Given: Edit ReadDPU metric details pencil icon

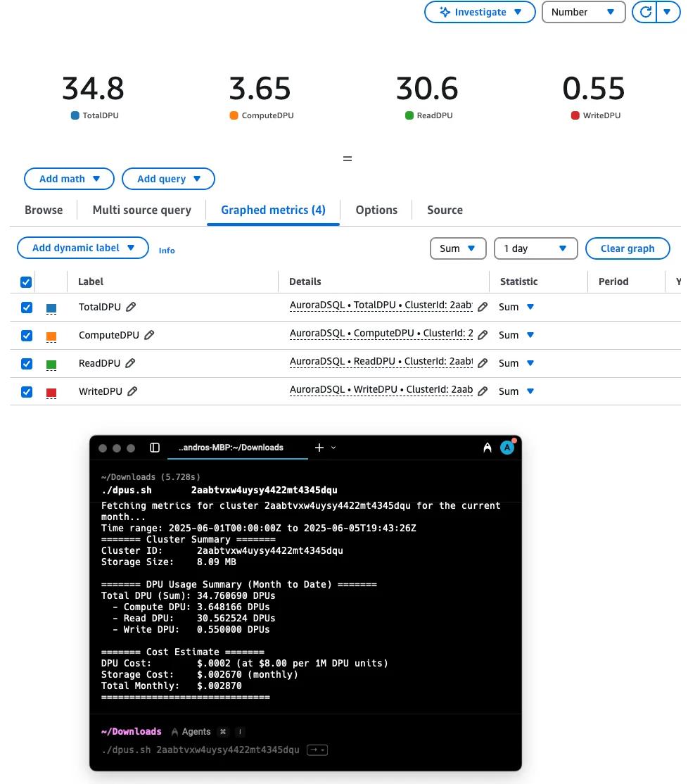Looking at the screenshot, I should [482, 364].
